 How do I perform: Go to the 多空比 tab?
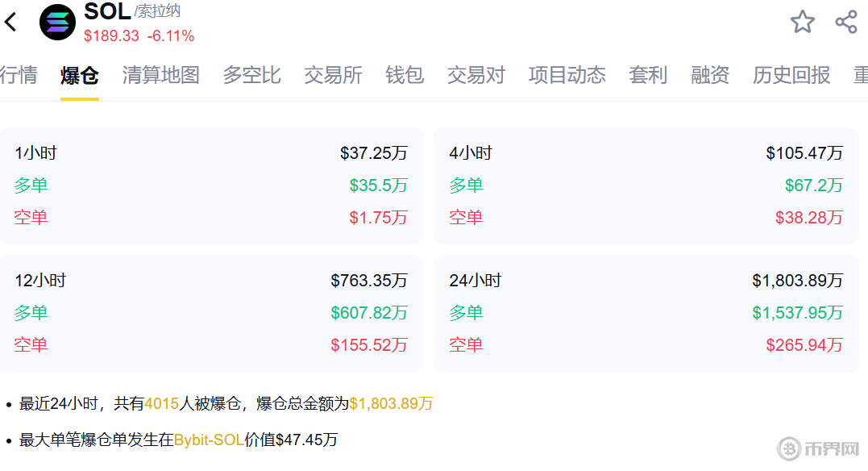pos(251,76)
